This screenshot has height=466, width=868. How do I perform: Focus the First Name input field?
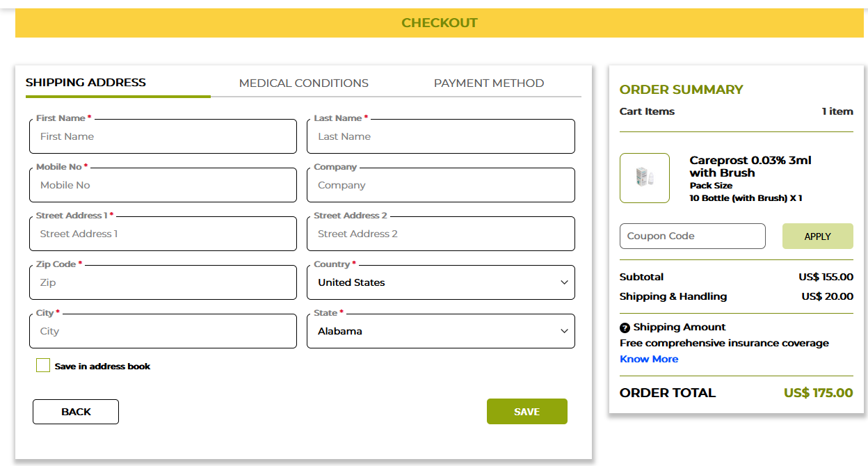pos(163,137)
